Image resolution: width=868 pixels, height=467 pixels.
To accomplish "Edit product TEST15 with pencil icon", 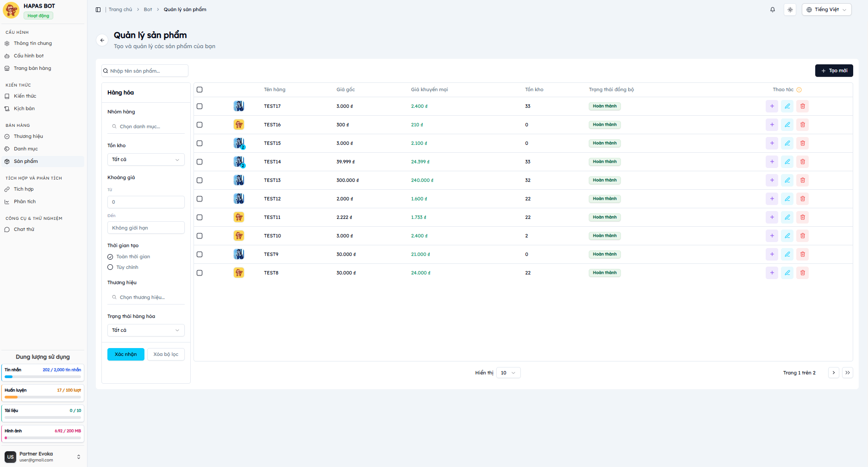I will coord(787,143).
